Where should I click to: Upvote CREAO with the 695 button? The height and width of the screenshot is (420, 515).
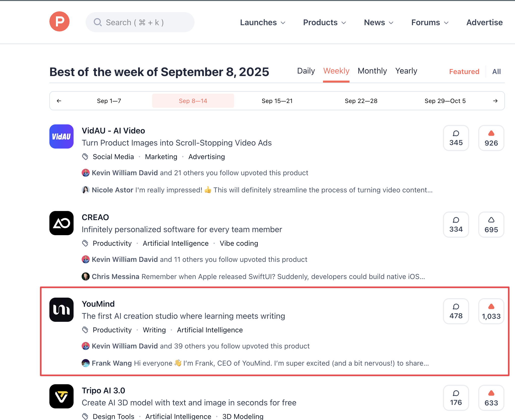point(491,225)
